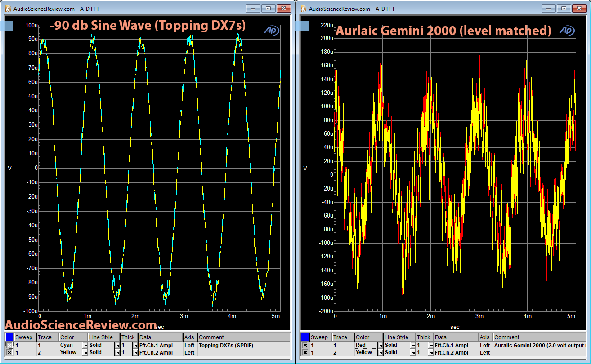Image resolution: width=591 pixels, height=364 pixels.
Task: Click the 'V' y-axis label in the Auralic graph
Action: coord(305,168)
